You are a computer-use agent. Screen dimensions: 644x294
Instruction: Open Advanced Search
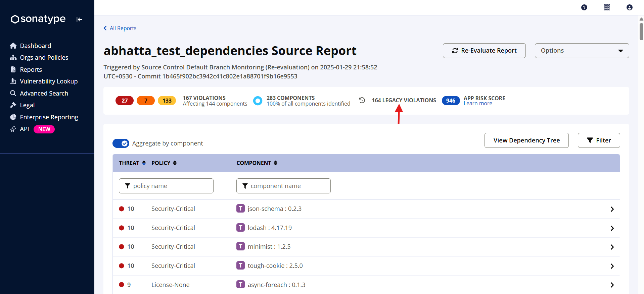(x=44, y=93)
